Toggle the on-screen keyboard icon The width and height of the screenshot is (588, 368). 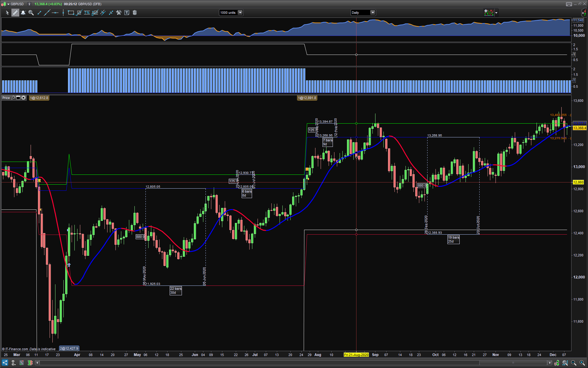pyautogui.click(x=569, y=4)
